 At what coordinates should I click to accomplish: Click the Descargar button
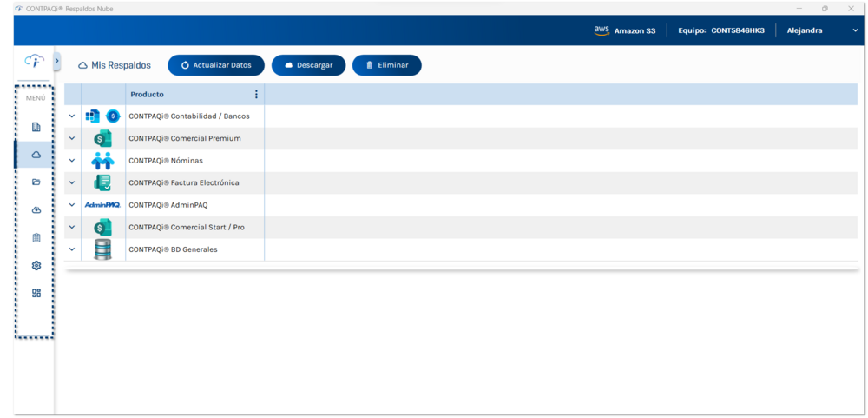[308, 65]
